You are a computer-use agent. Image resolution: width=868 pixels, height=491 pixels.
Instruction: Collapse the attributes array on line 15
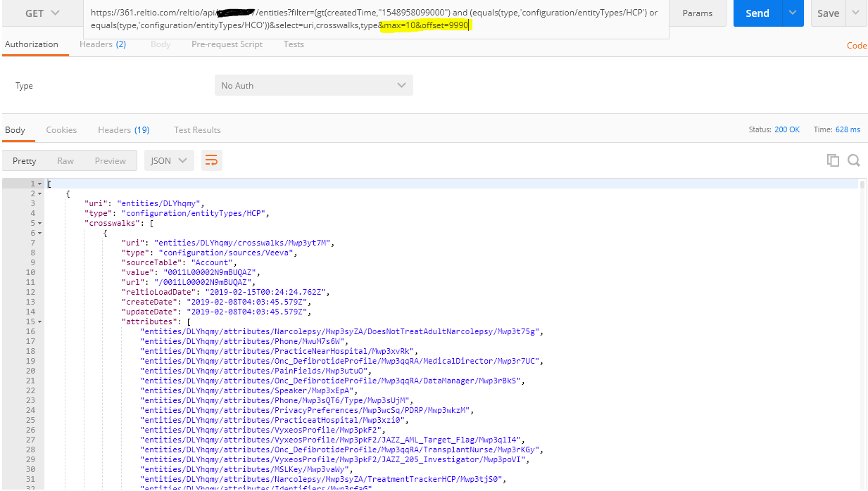pos(39,321)
